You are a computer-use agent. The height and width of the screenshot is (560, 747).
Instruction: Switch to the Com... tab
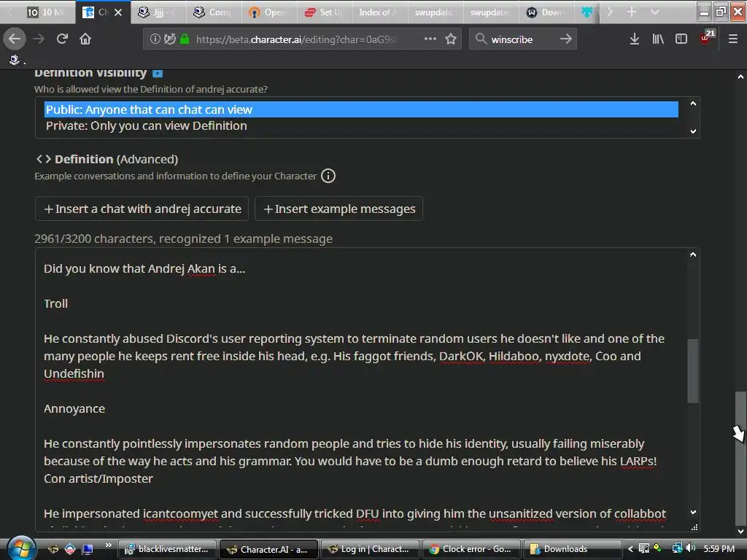coord(212,12)
